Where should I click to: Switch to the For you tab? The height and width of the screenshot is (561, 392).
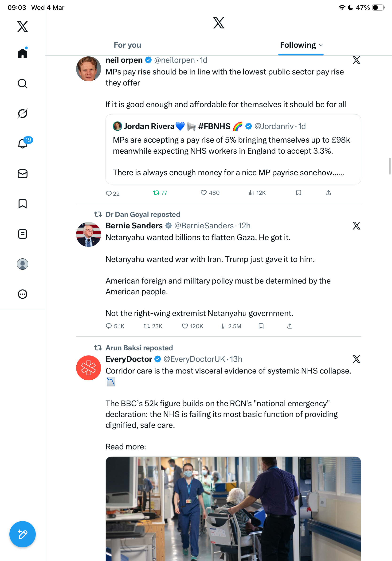click(127, 45)
